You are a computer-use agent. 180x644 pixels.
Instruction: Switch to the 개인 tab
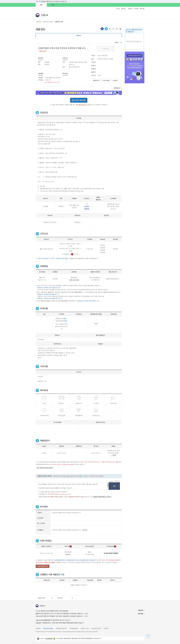41,5
